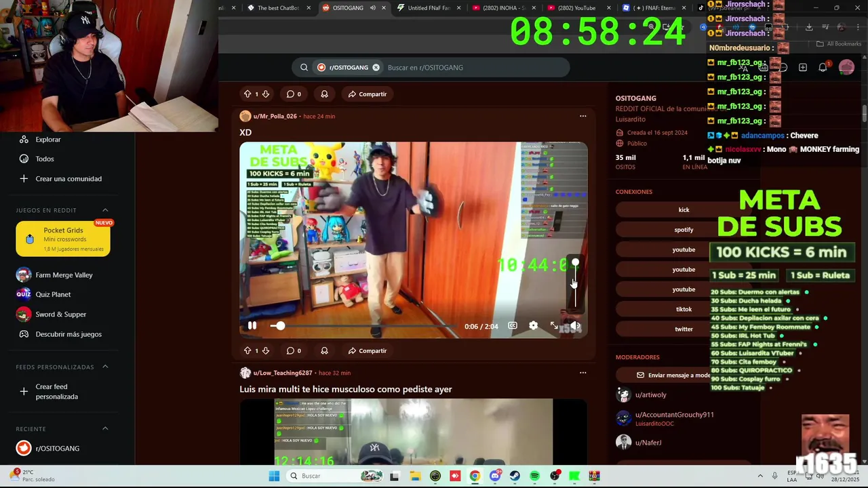Open Pocket Grids mini crosswords card

(63, 239)
